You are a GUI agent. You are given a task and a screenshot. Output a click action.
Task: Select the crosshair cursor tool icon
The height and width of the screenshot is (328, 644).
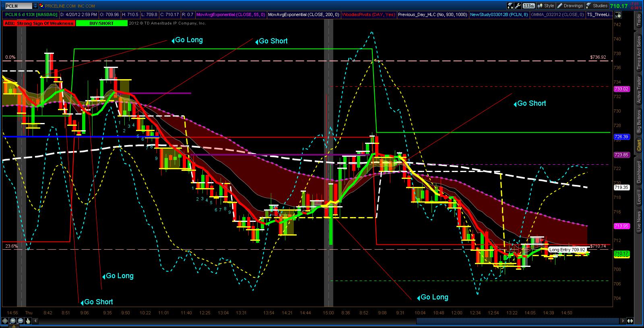click(x=5, y=321)
